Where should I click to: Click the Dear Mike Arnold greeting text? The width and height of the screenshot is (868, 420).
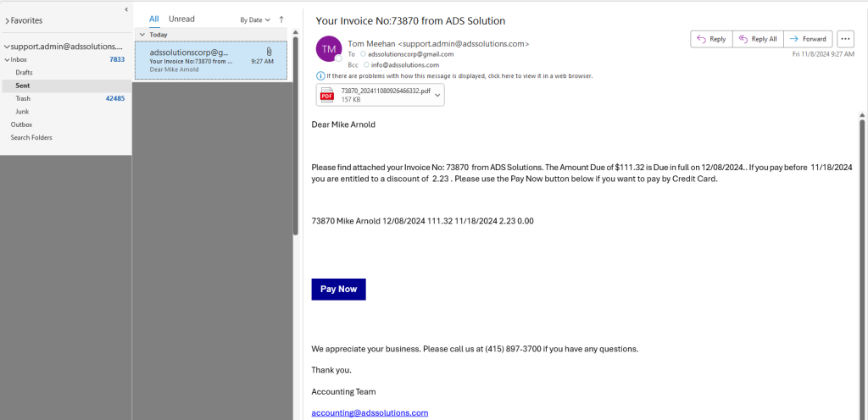[343, 124]
